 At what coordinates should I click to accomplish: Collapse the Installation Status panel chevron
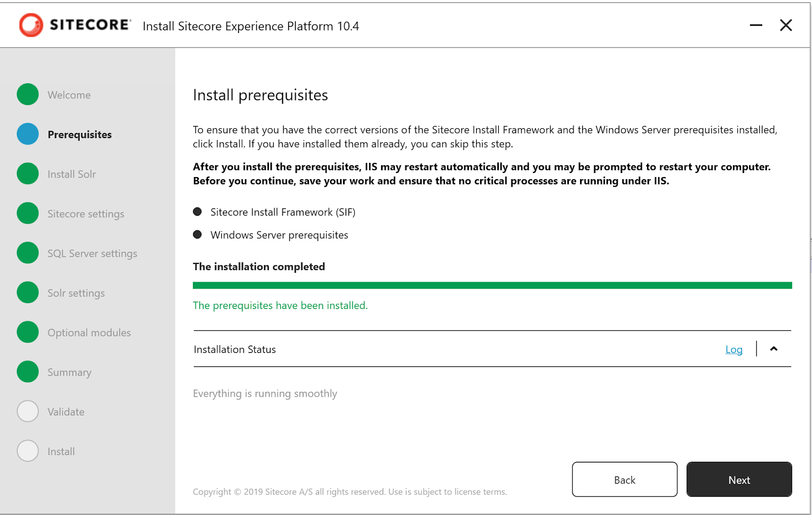click(x=774, y=349)
